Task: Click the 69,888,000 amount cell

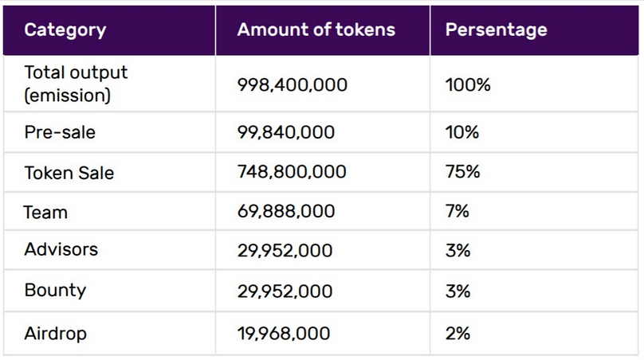Action: (x=286, y=213)
